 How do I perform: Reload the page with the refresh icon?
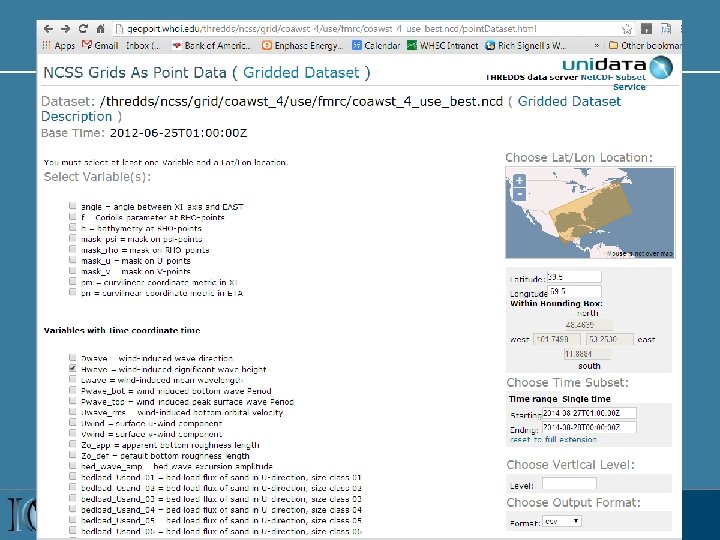tap(83, 28)
